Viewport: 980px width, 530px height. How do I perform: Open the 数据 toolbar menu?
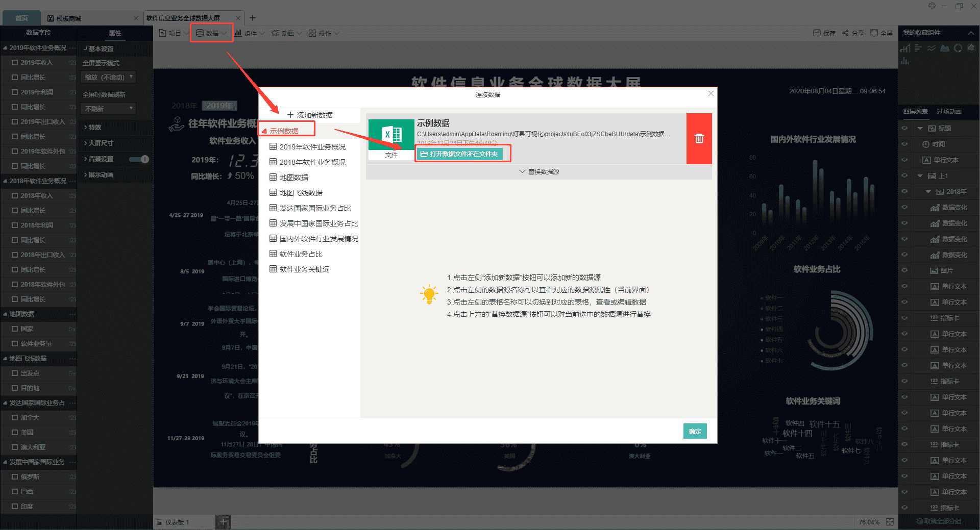pos(211,33)
